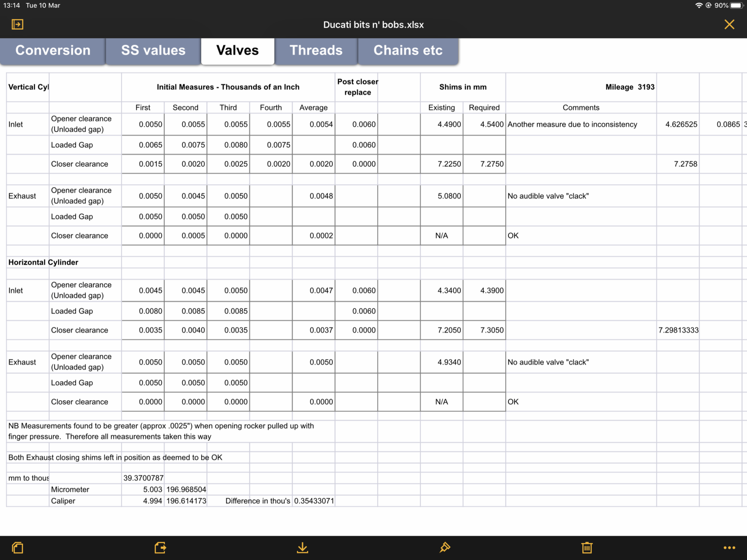
Task: Show the Chains etc sheet tab
Action: 408,50
